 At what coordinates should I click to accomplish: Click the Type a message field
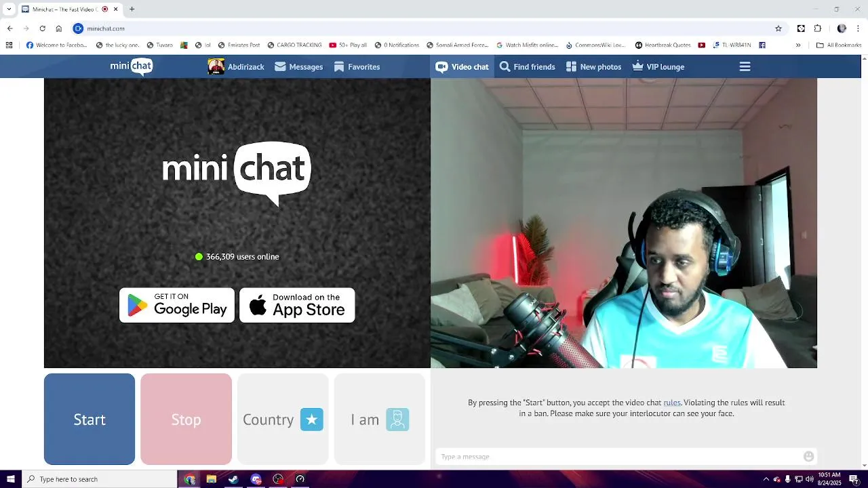618,456
